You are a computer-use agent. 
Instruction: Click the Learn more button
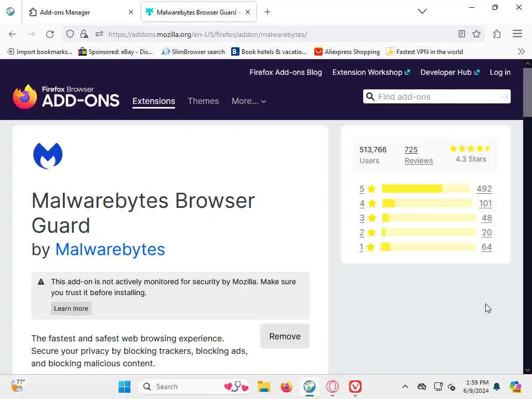click(71, 309)
